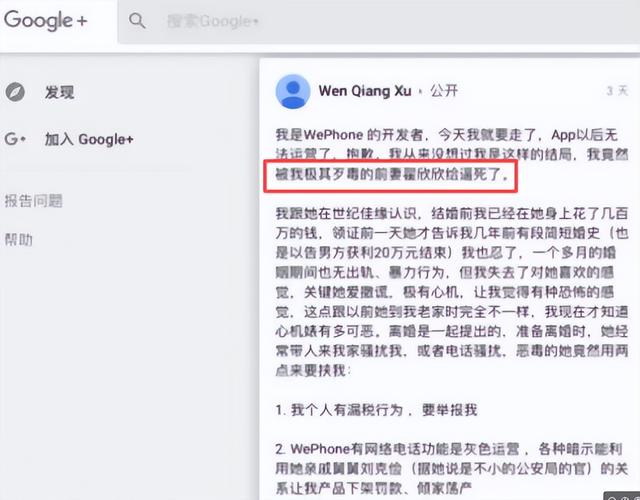
Task: Click the 发现 compass icon
Action: [15, 92]
